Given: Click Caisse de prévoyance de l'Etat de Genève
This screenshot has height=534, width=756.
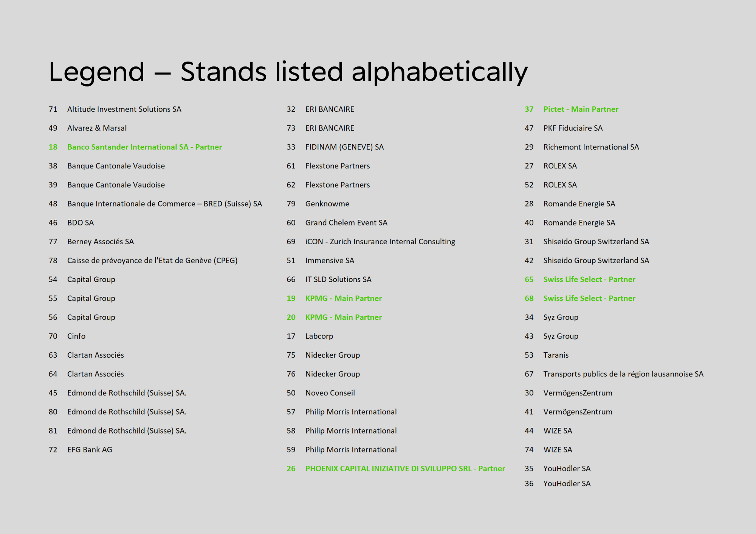Looking at the screenshot, I should 152,260.
